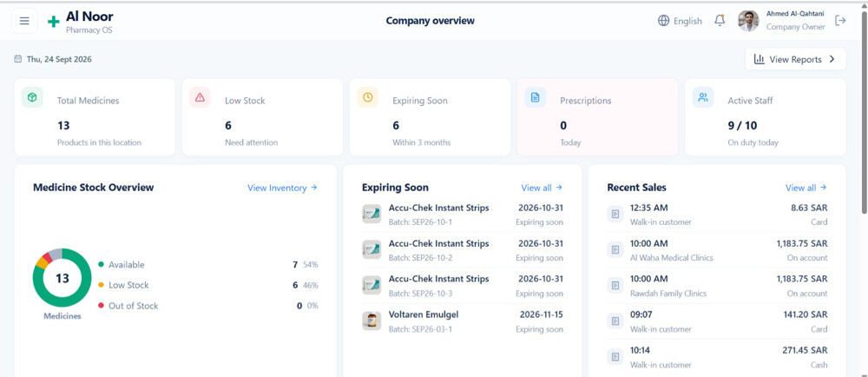Open the Active Staff card
The width and height of the screenshot is (868, 377).
[x=766, y=116]
